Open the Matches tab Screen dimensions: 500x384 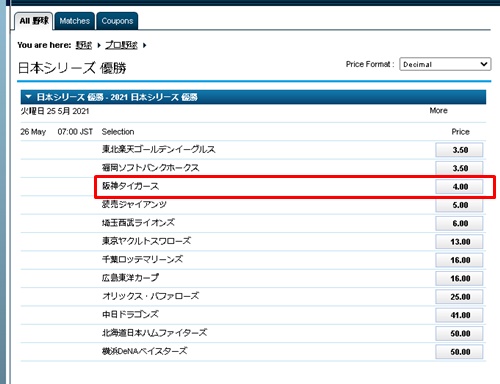click(x=75, y=21)
